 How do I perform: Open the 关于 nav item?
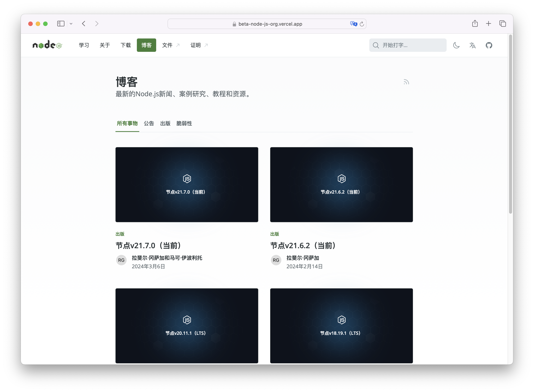pos(105,45)
